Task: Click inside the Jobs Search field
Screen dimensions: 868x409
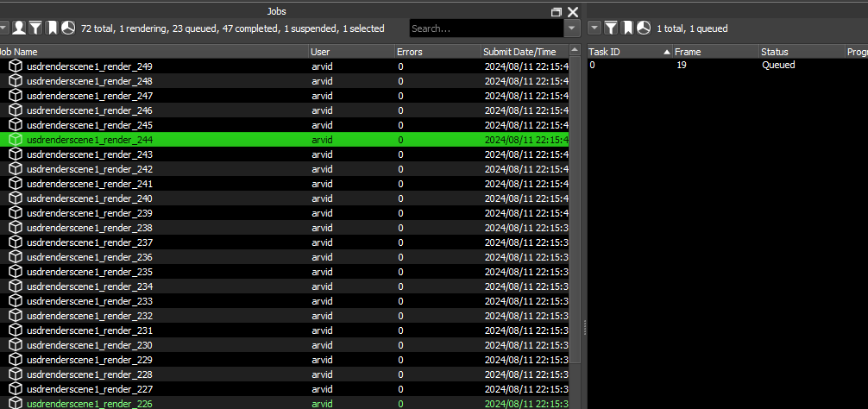Action: (487, 28)
